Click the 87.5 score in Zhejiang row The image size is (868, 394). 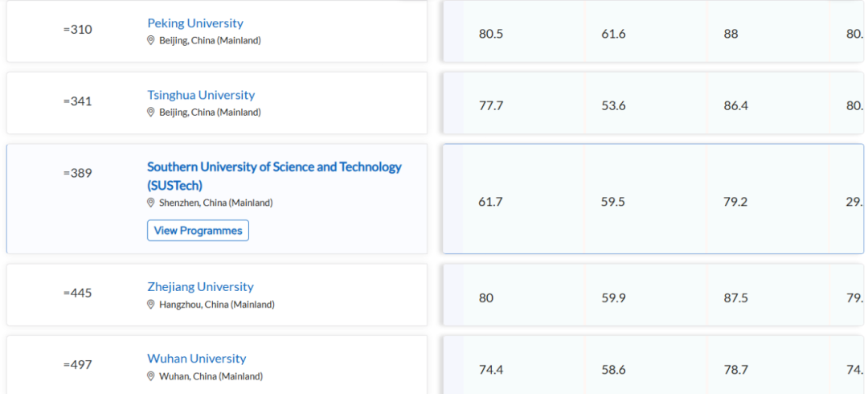735,298
